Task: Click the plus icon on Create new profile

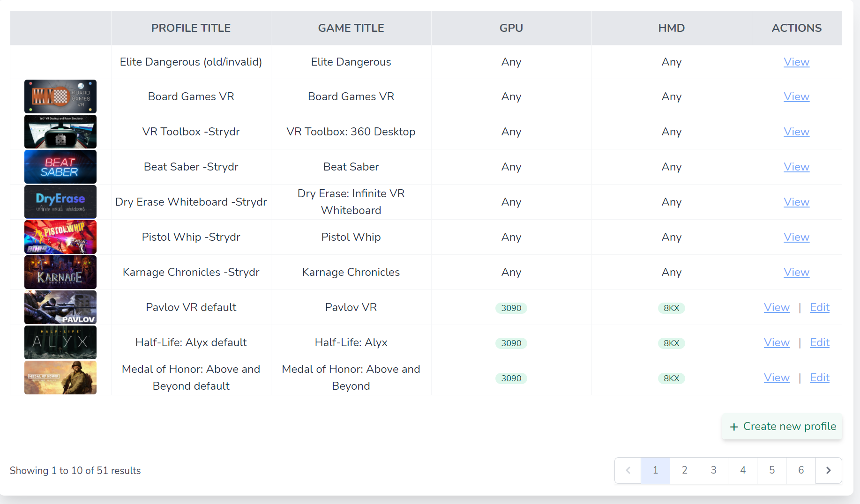Action: tap(734, 427)
